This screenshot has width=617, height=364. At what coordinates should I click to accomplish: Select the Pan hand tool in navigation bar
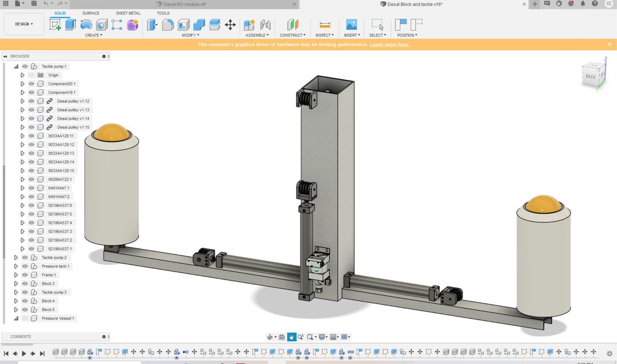291,337
